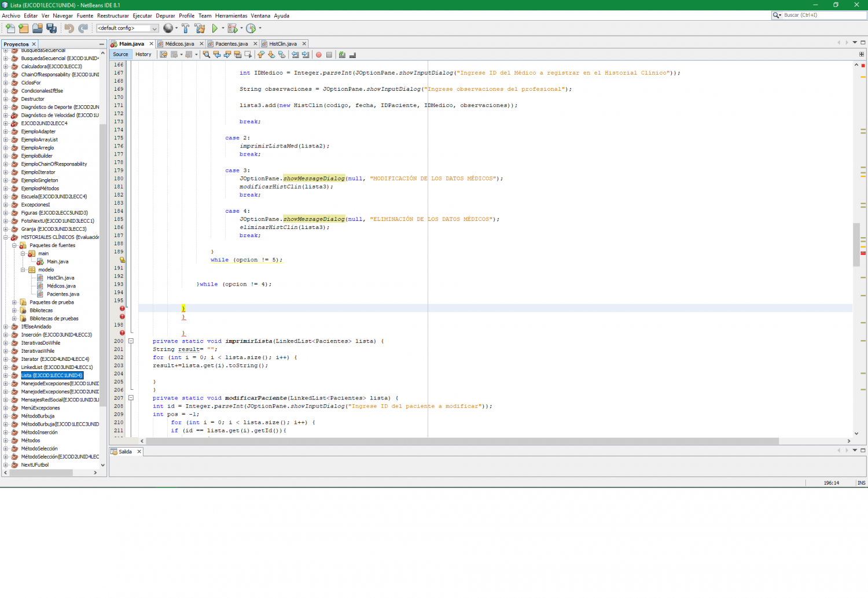
Task: Click the Proyectos panel horizontal scrollbar
Action: [x=41, y=473]
